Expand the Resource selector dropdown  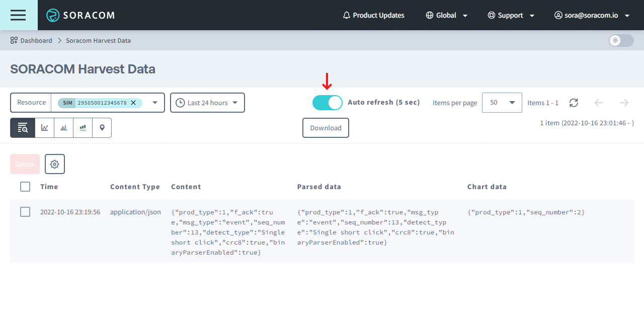coord(154,102)
